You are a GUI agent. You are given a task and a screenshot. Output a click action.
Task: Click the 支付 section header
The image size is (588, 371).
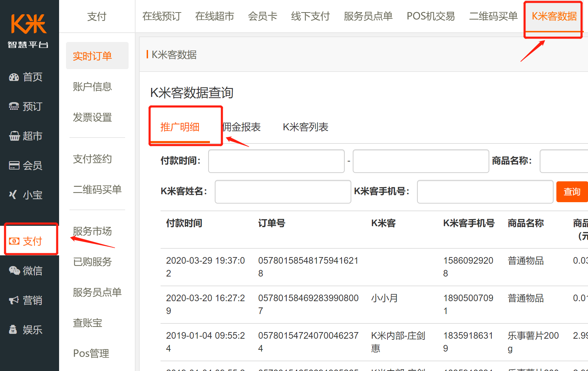[x=97, y=16]
